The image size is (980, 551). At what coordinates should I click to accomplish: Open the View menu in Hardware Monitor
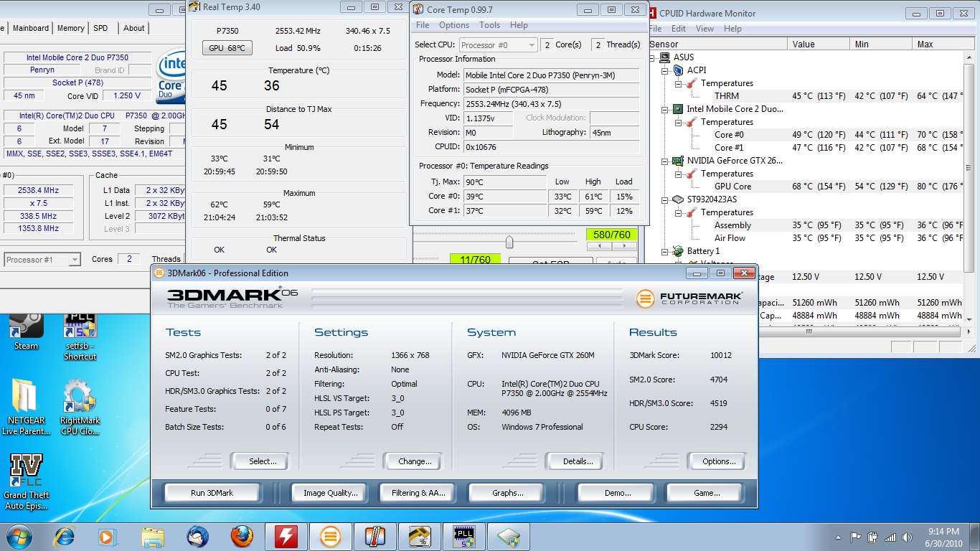(x=705, y=29)
